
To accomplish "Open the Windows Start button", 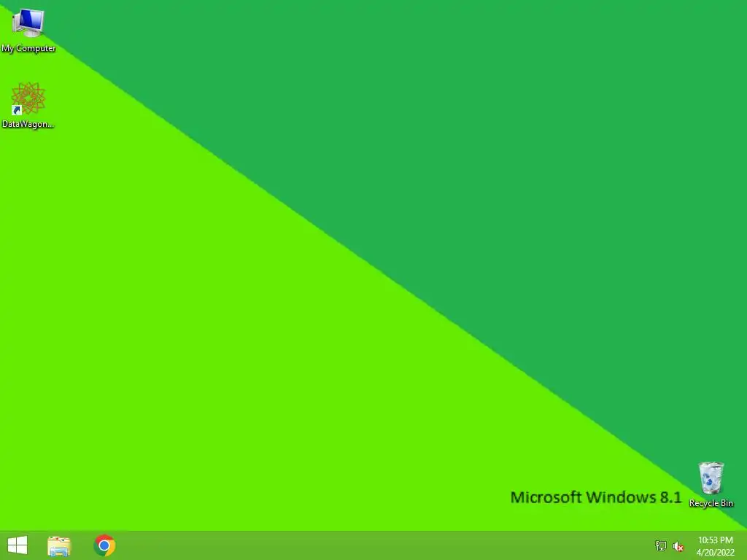I will point(18,545).
